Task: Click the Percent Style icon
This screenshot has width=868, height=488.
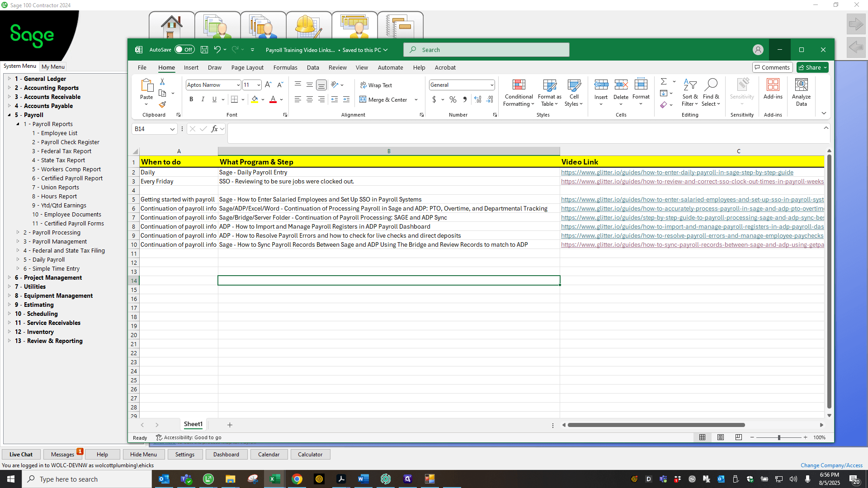Action: pyautogui.click(x=453, y=99)
